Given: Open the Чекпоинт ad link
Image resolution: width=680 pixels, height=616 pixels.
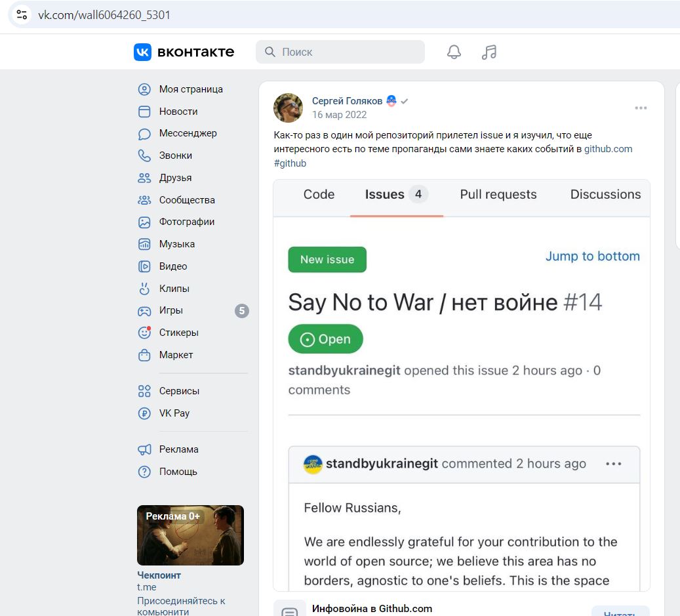Looking at the screenshot, I should pos(159,575).
